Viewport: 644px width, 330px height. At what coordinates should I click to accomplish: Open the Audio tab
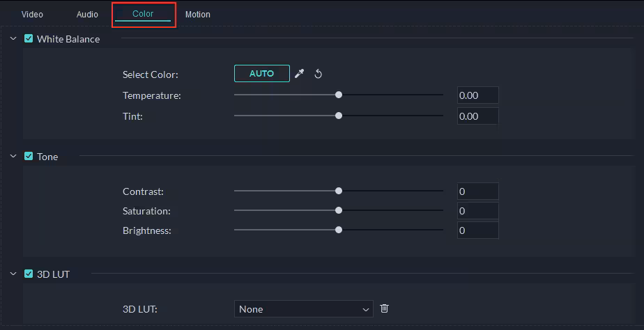tap(87, 15)
